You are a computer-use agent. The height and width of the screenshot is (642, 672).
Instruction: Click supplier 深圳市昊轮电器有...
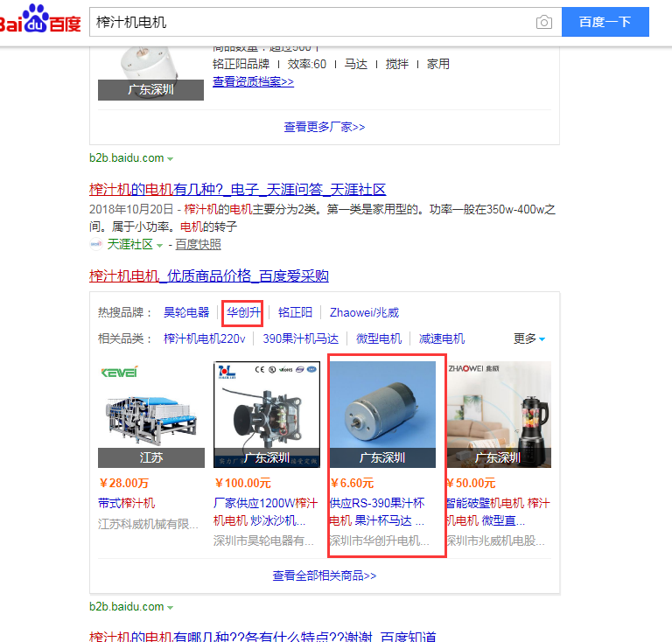tap(263, 541)
